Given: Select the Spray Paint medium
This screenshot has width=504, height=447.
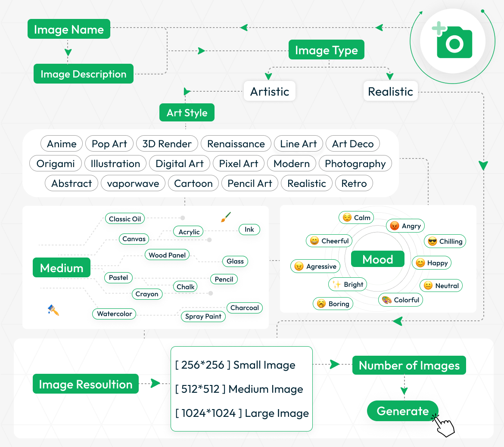Looking at the screenshot, I should click(x=203, y=316).
